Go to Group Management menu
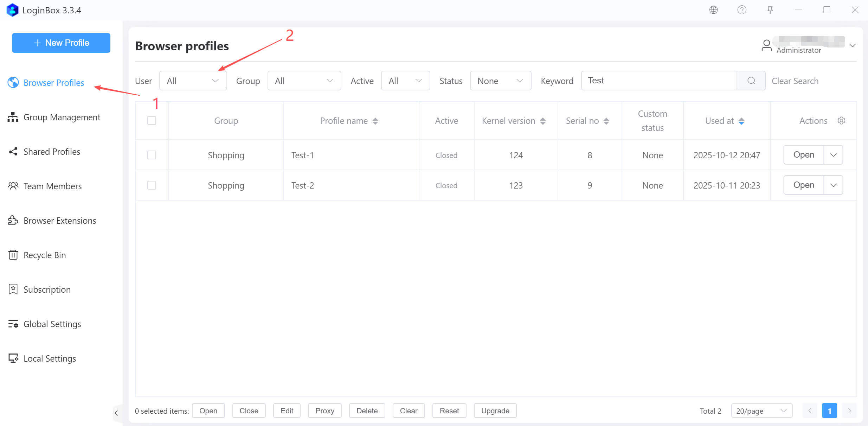 [62, 117]
